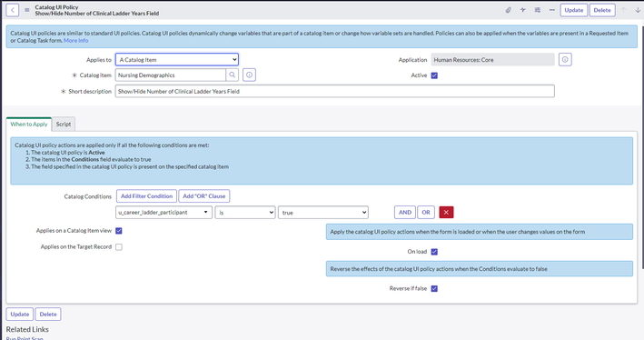This screenshot has height=340, width=644.
Task: Click the Catalog Conditions label
Action: [88, 196]
